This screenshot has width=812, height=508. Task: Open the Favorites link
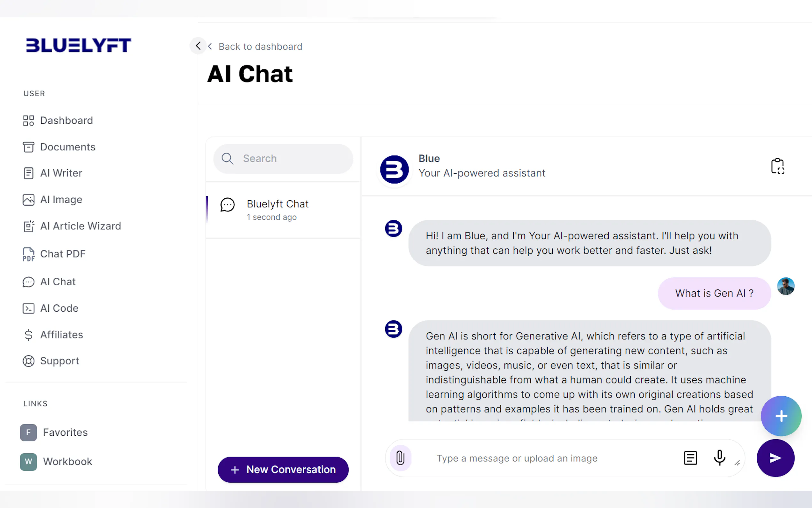tap(65, 433)
